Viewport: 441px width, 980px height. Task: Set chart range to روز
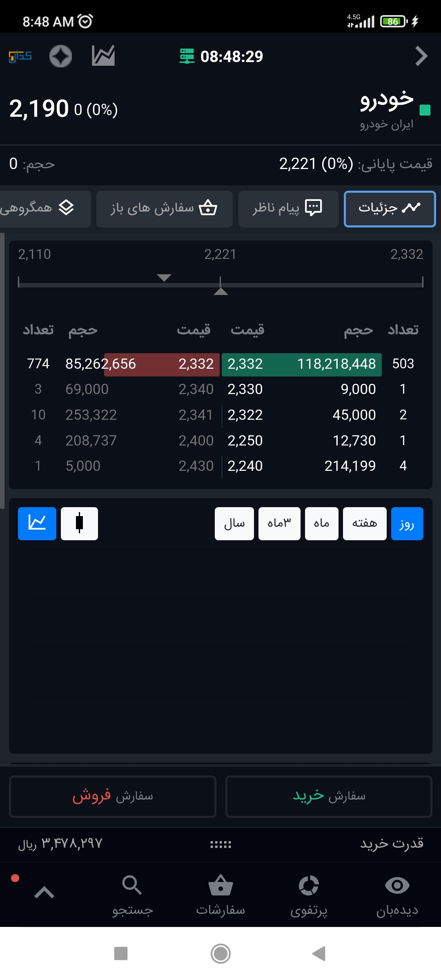click(407, 523)
